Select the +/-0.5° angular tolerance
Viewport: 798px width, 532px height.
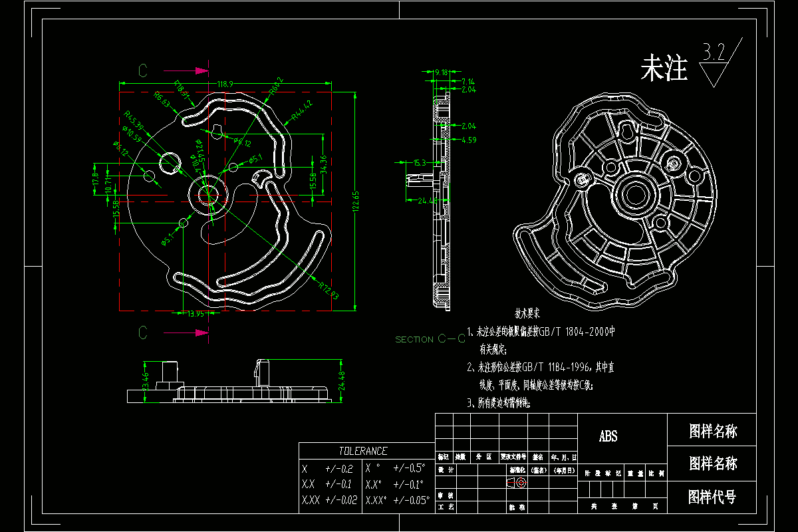point(410,468)
